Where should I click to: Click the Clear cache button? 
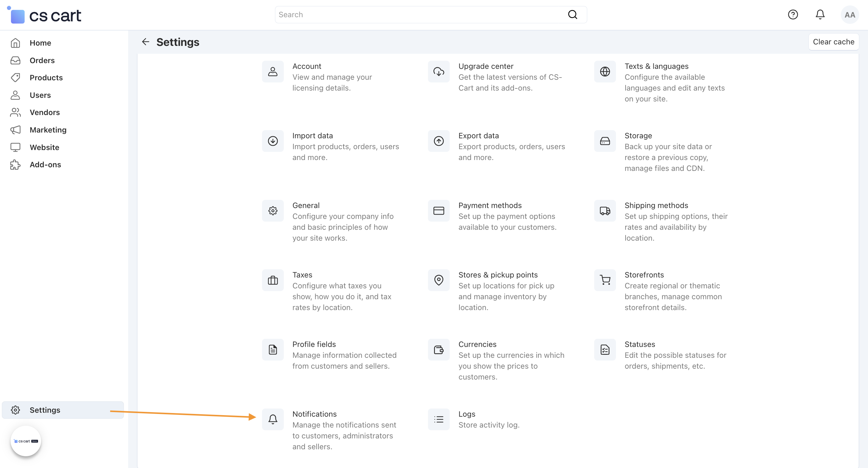(833, 42)
